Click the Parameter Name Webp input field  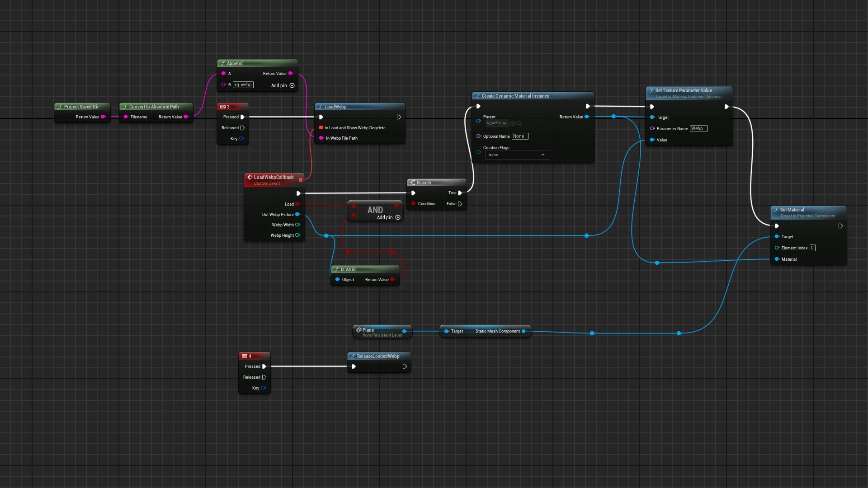tap(698, 129)
